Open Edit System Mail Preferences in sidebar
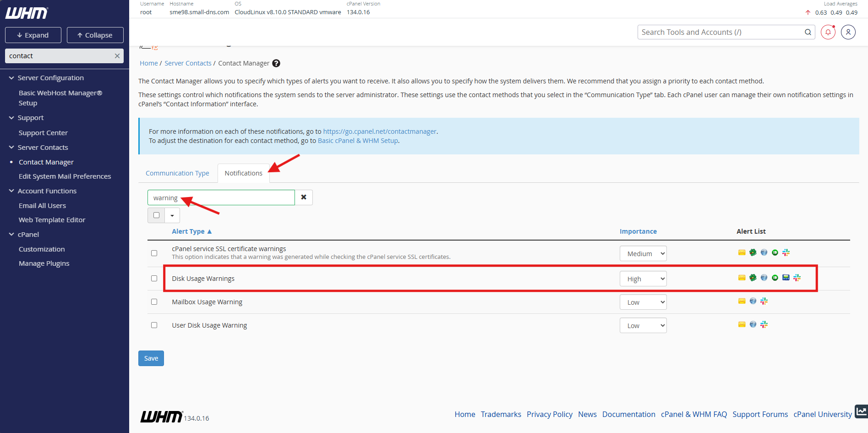Image resolution: width=868 pixels, height=433 pixels. pyautogui.click(x=65, y=176)
